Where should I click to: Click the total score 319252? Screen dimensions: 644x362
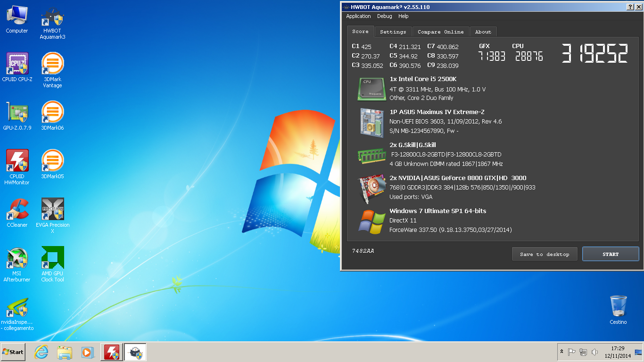click(595, 54)
